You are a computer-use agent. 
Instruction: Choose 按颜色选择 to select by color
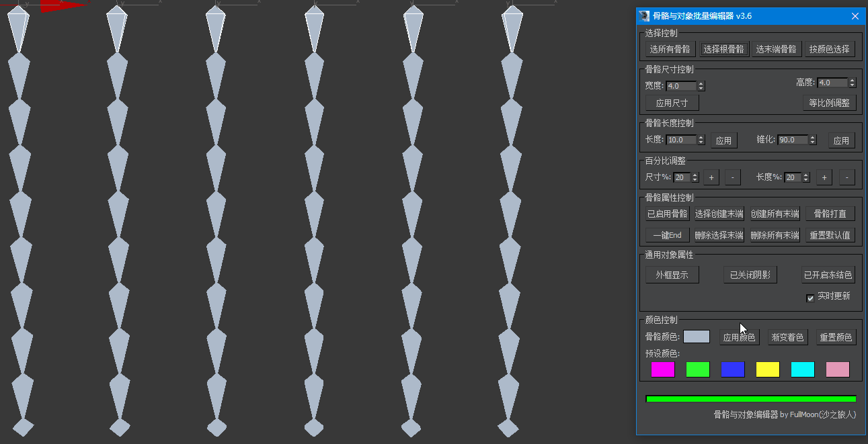click(830, 49)
